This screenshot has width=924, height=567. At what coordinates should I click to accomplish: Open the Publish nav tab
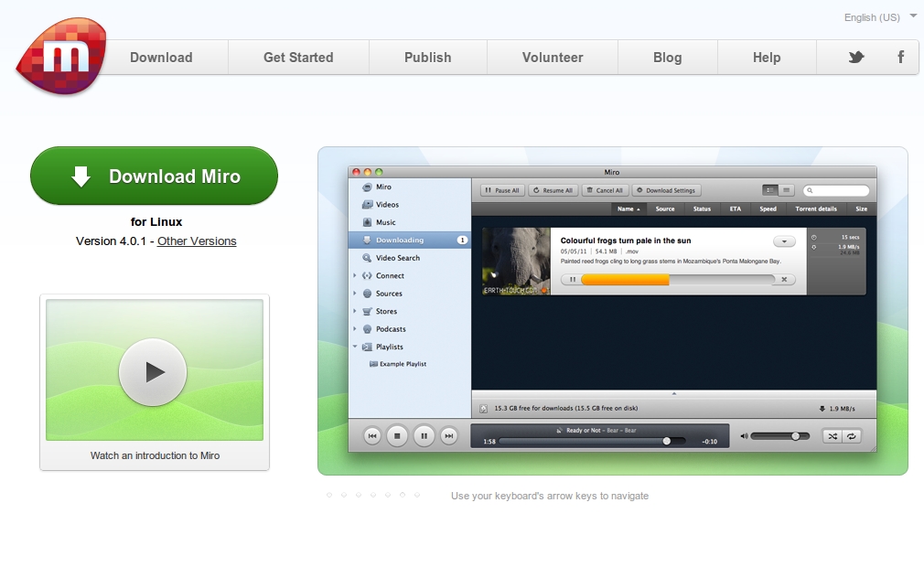point(428,57)
